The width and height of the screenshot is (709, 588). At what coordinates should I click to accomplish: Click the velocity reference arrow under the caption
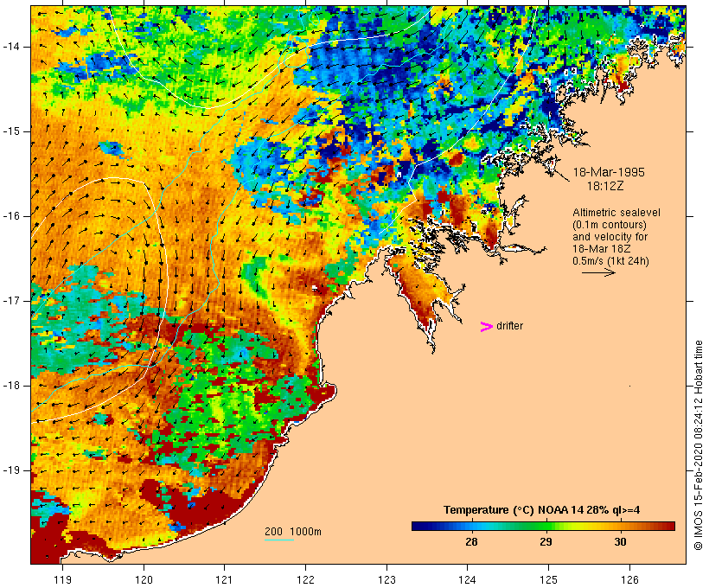[598, 272]
